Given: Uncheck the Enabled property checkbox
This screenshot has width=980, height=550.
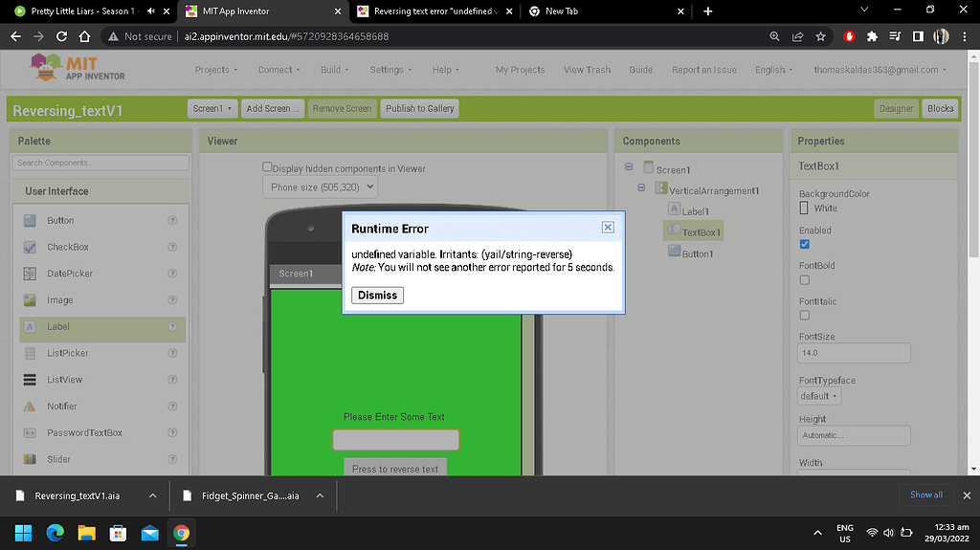Looking at the screenshot, I should click(804, 244).
